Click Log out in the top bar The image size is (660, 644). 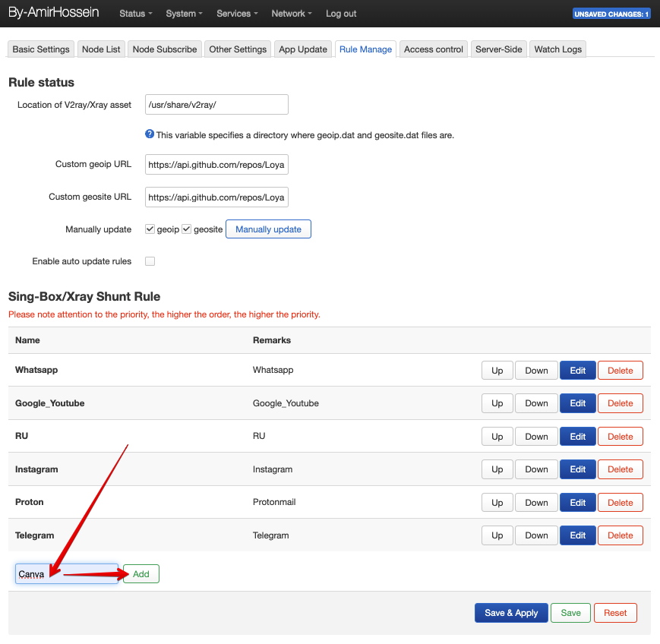341,14
